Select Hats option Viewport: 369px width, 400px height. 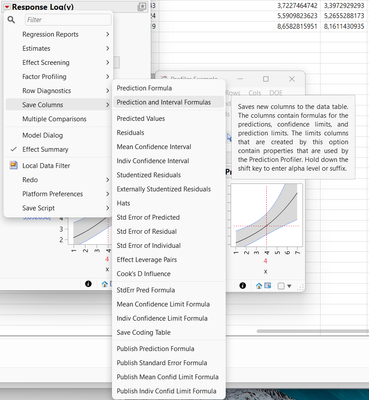[x=169, y=203]
